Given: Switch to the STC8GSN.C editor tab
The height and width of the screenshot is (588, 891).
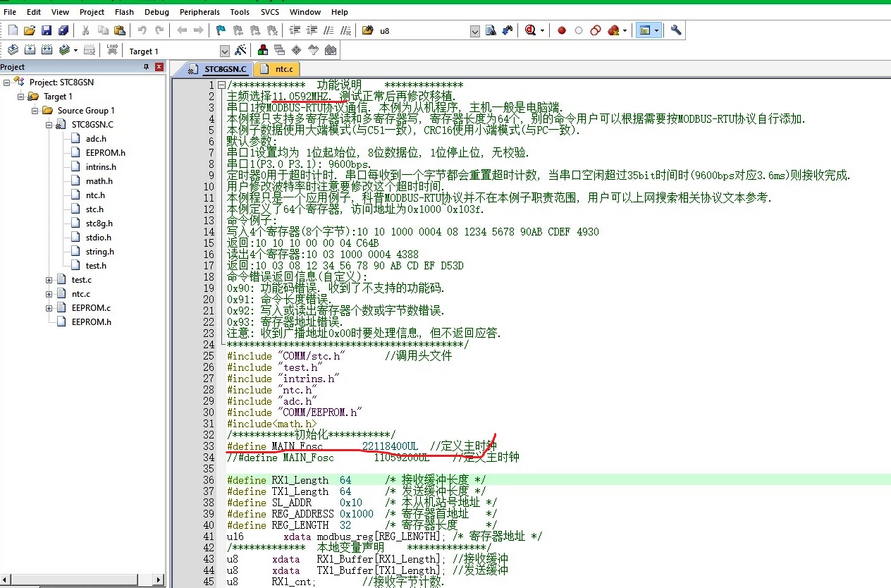Looking at the screenshot, I should (x=218, y=69).
